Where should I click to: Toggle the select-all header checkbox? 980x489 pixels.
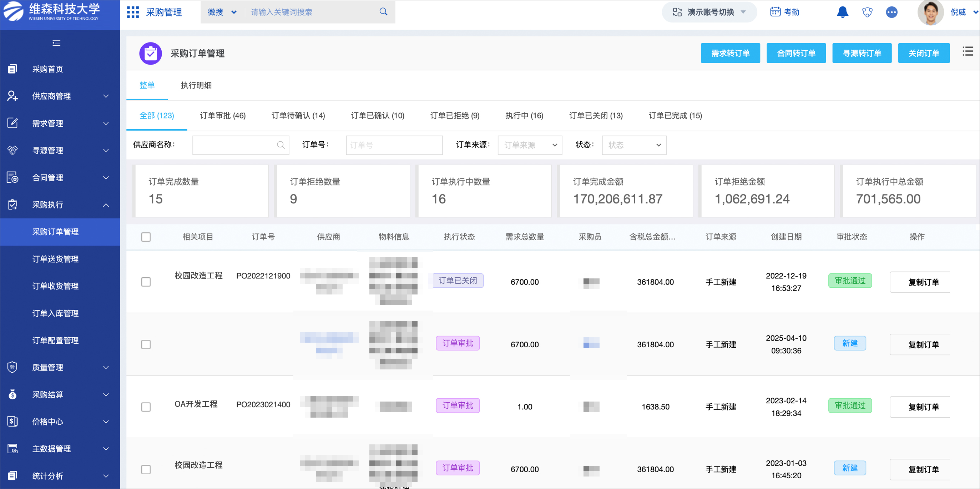point(146,237)
